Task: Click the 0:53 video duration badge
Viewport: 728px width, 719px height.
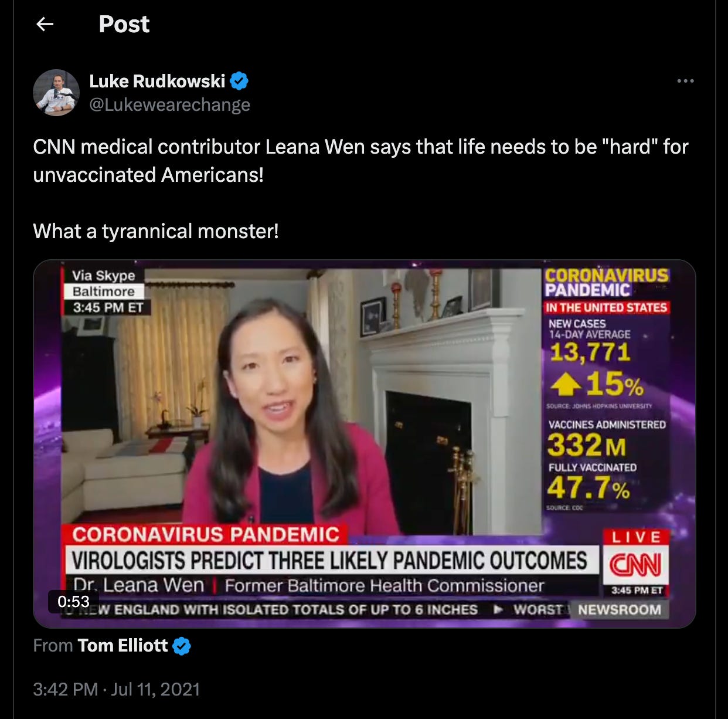Action: point(73,602)
